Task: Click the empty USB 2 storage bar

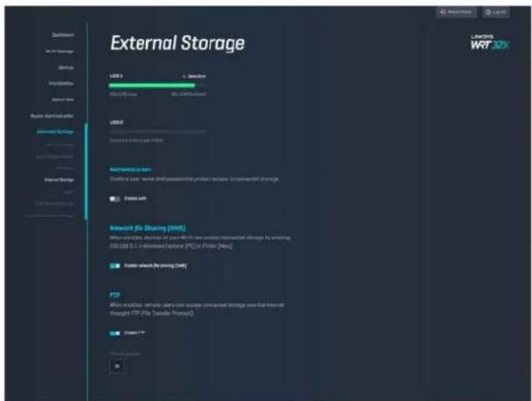Action: pyautogui.click(x=157, y=131)
